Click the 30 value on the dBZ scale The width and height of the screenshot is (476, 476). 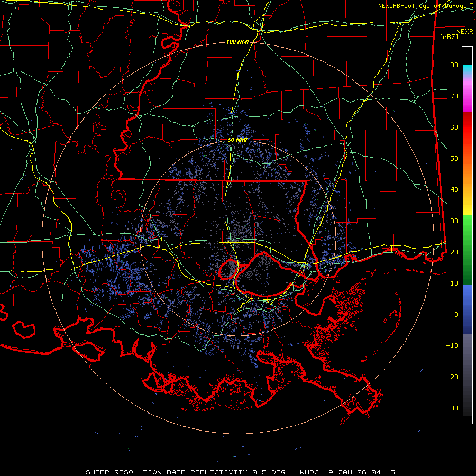454,221
